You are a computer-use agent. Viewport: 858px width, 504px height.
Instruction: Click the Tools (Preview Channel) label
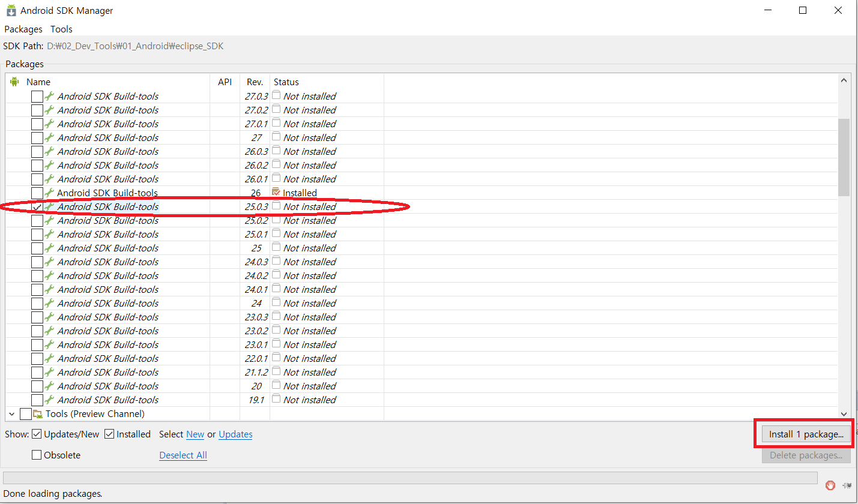tap(95, 413)
